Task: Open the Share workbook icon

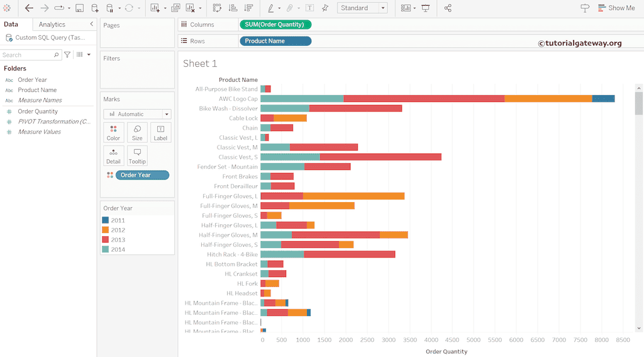Action: tap(448, 8)
